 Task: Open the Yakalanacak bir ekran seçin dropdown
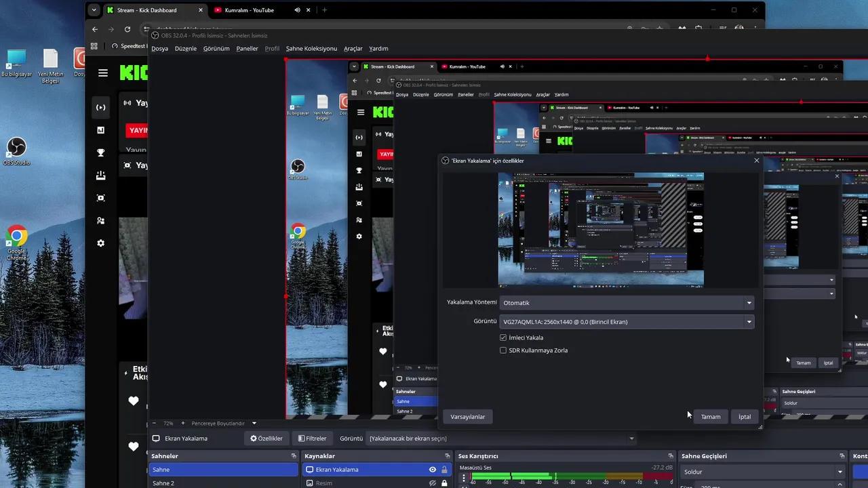tap(502, 439)
